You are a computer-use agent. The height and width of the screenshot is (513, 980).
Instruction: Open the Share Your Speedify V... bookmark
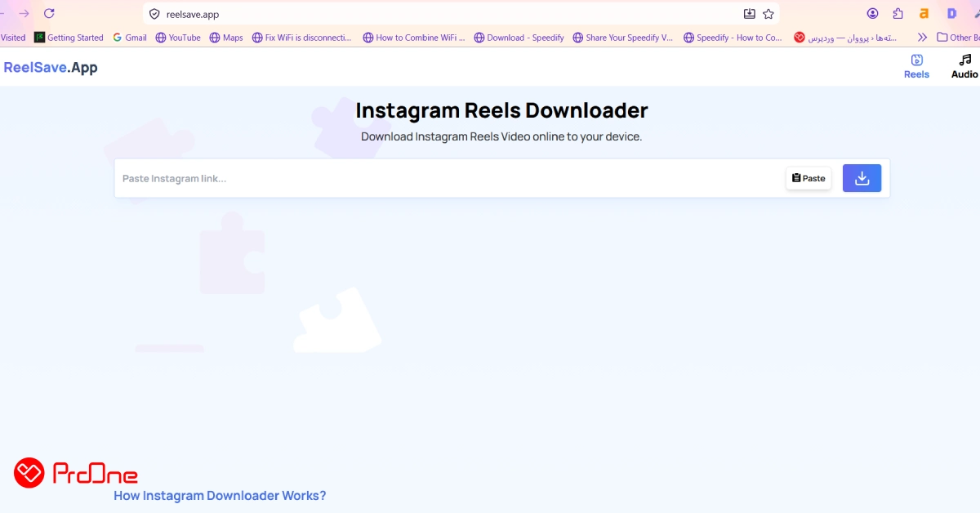click(x=623, y=38)
